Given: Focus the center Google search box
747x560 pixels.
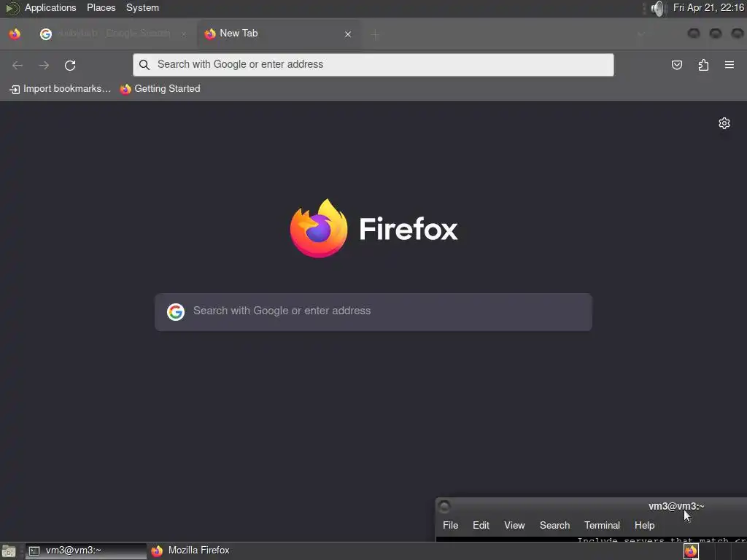Looking at the screenshot, I should coord(373,312).
